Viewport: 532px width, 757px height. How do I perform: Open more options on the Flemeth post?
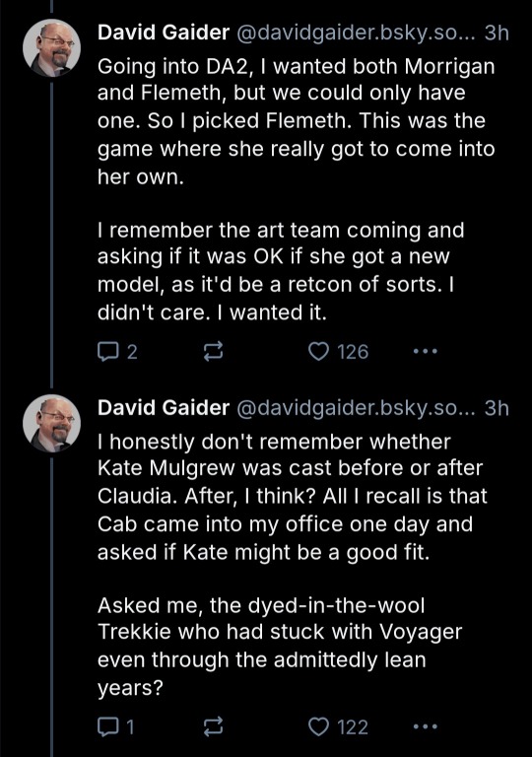click(x=426, y=352)
